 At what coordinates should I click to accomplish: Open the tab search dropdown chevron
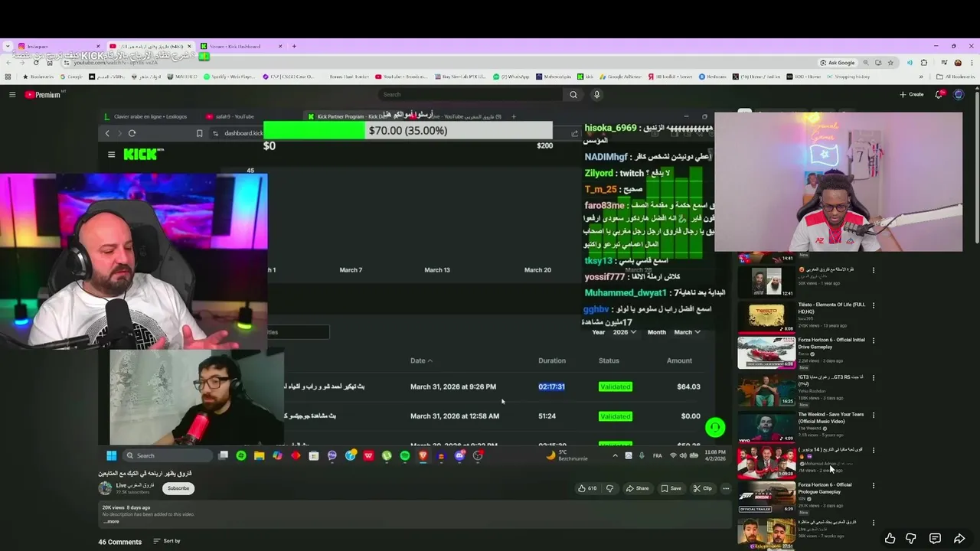(x=8, y=46)
